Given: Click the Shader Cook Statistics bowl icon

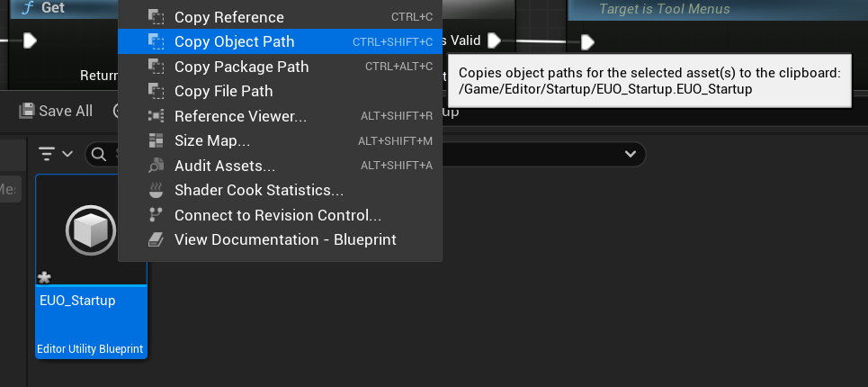Looking at the screenshot, I should coord(157,190).
